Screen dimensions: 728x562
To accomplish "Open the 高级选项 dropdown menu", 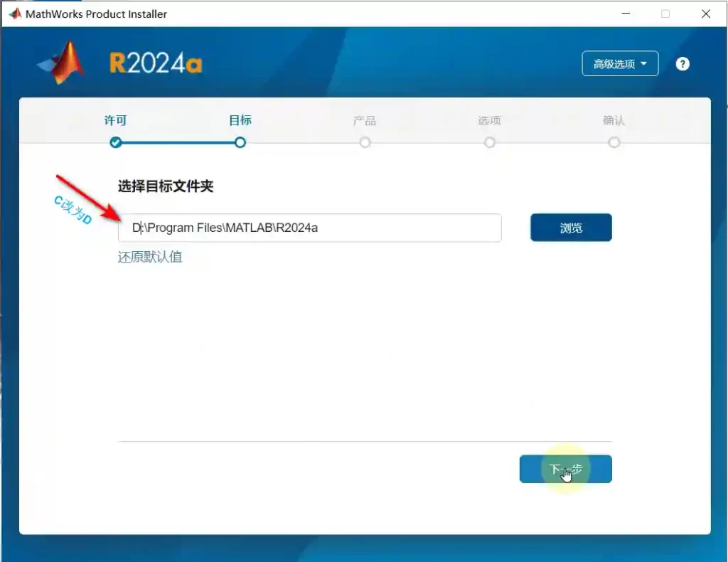I will (x=620, y=64).
